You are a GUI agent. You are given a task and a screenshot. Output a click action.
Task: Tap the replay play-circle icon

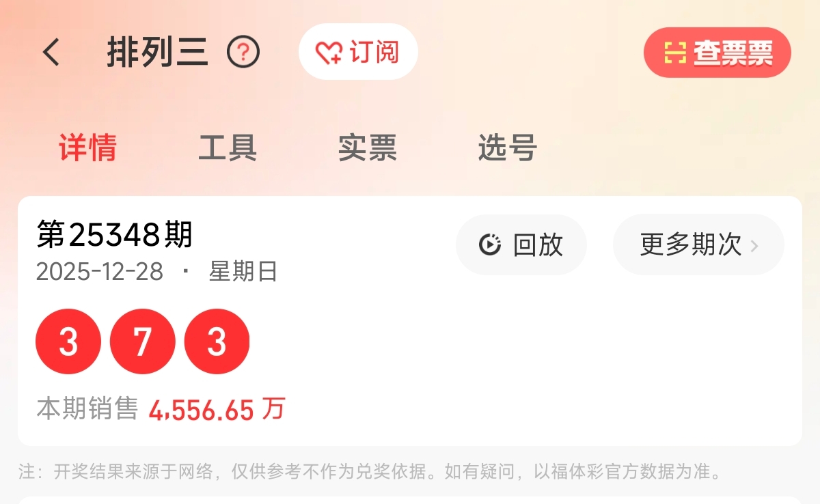point(490,244)
